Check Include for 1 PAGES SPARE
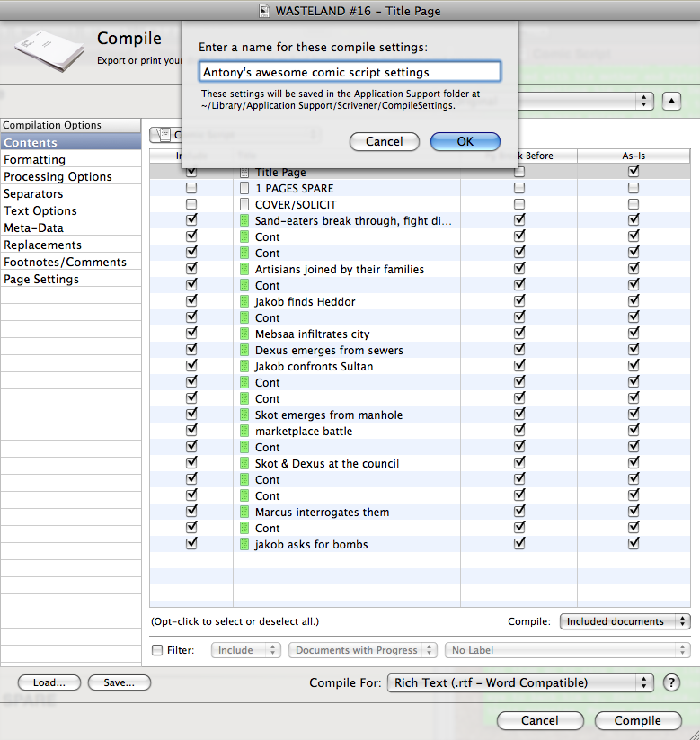Image resolution: width=700 pixels, height=740 pixels. [x=191, y=189]
